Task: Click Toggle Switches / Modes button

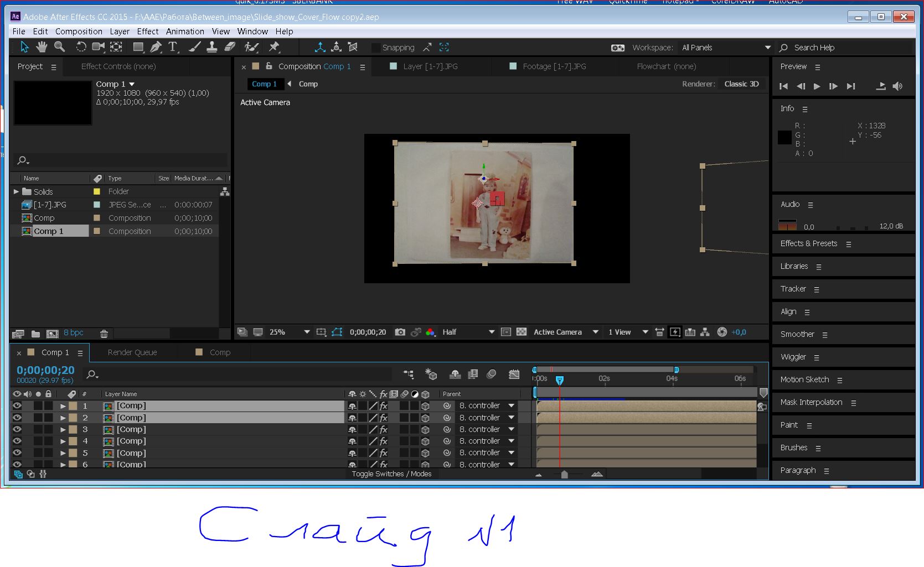Action: (x=391, y=474)
